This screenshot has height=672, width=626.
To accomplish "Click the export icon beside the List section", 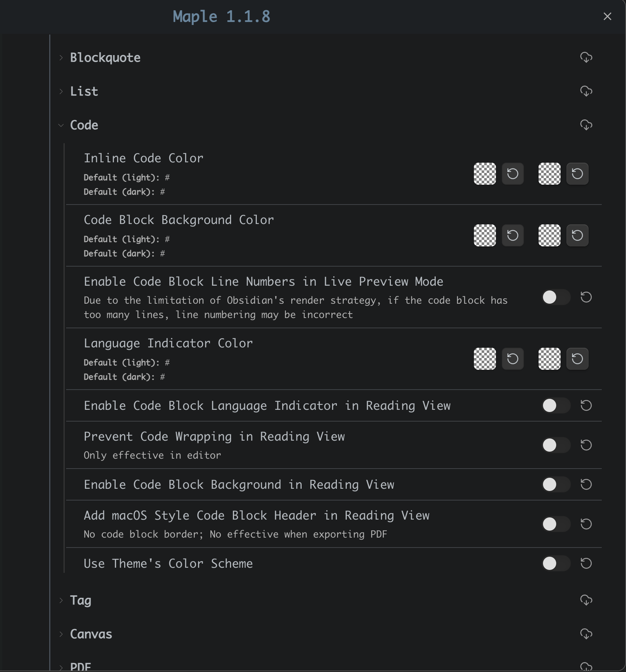I will point(586,91).
